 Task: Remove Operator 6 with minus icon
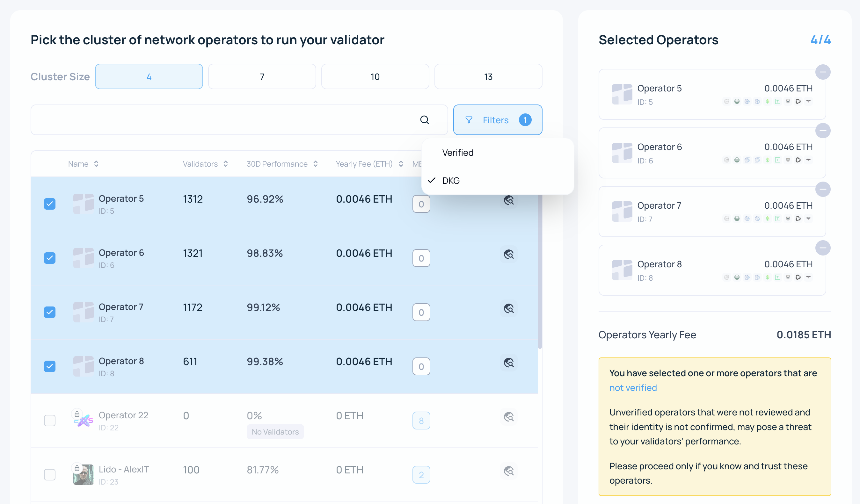pos(822,131)
